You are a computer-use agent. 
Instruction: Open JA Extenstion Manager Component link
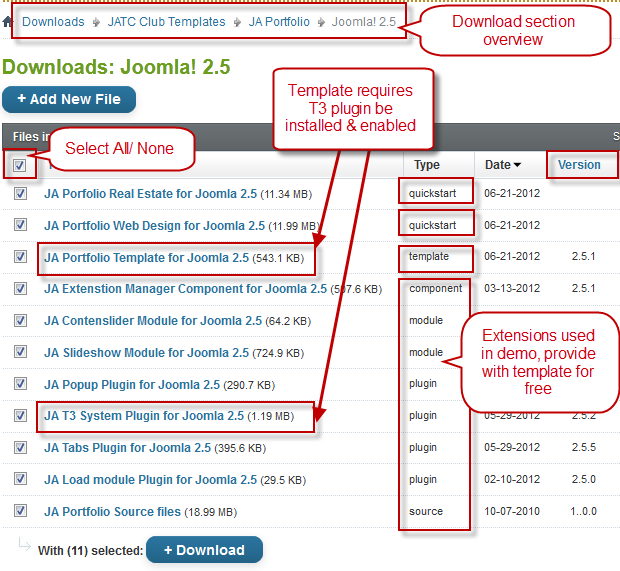[185, 289]
